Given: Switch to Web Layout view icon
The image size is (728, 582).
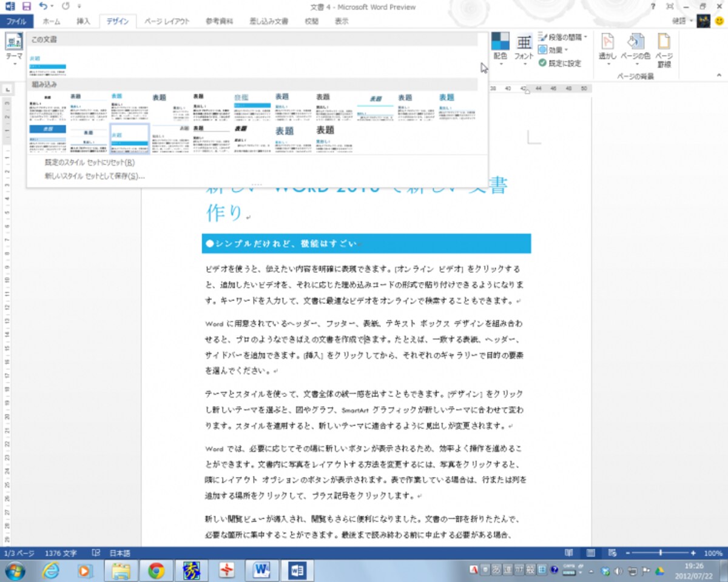Looking at the screenshot, I should point(612,553).
